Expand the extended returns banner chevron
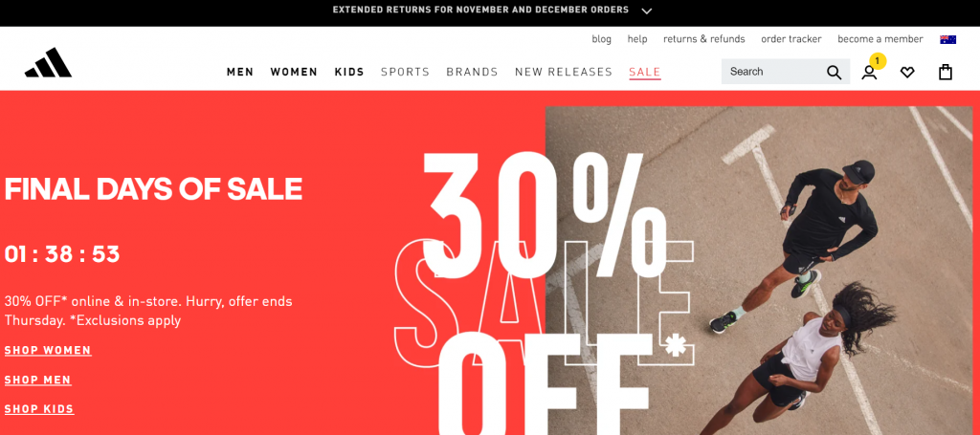Viewport: 980px width, 435px height. (x=647, y=11)
